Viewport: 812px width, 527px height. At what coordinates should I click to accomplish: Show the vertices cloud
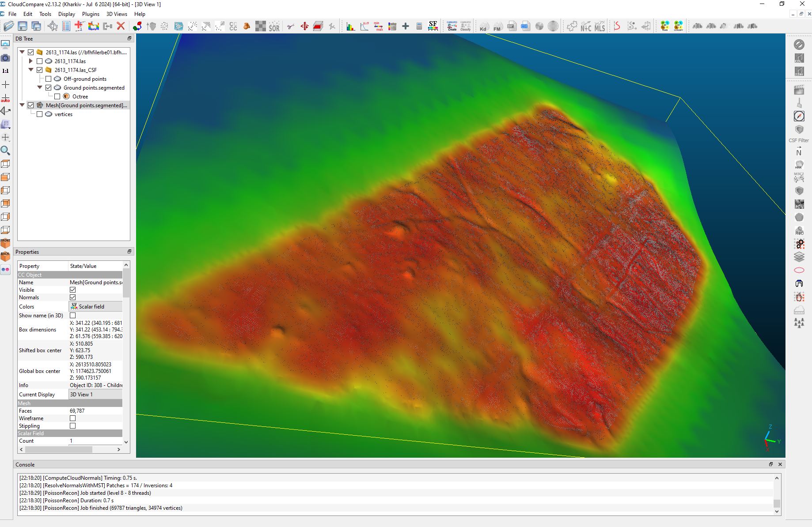tap(39, 114)
